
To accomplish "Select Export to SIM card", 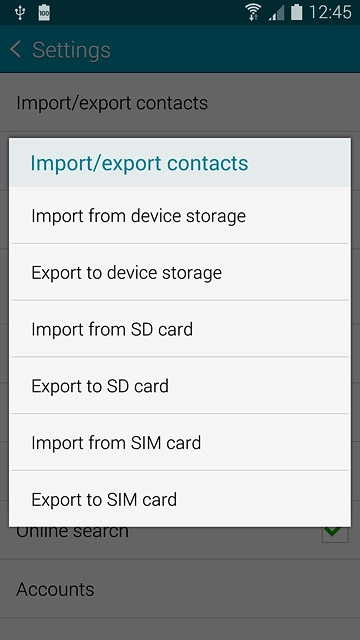I will point(180,499).
